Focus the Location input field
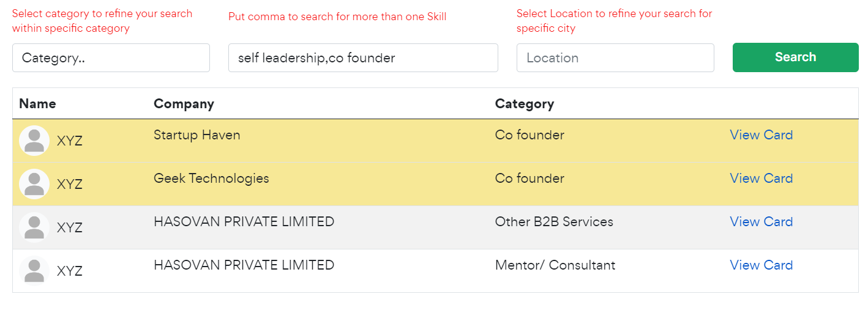This screenshot has height=313, width=868. [x=615, y=58]
